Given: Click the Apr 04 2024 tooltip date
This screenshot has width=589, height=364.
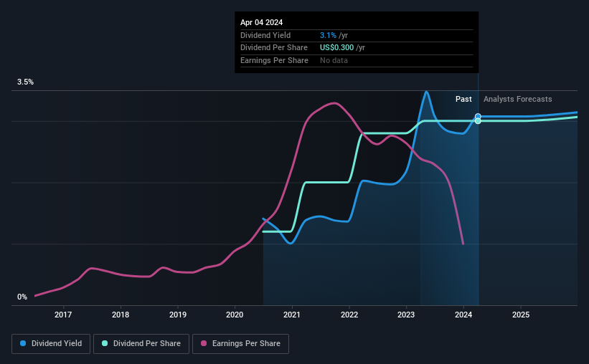Looking at the screenshot, I should (x=261, y=22).
